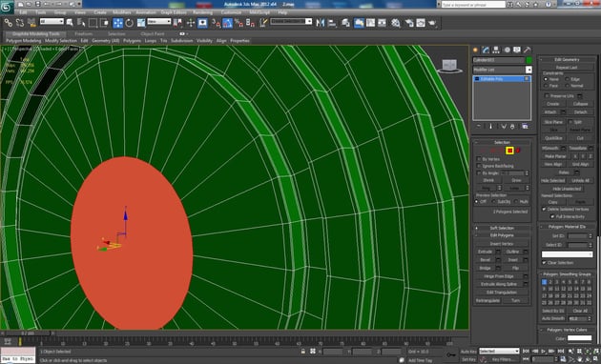The width and height of the screenshot is (601, 364).
Task: Enable the Ignore Backfacing checkbox
Action: (x=479, y=166)
